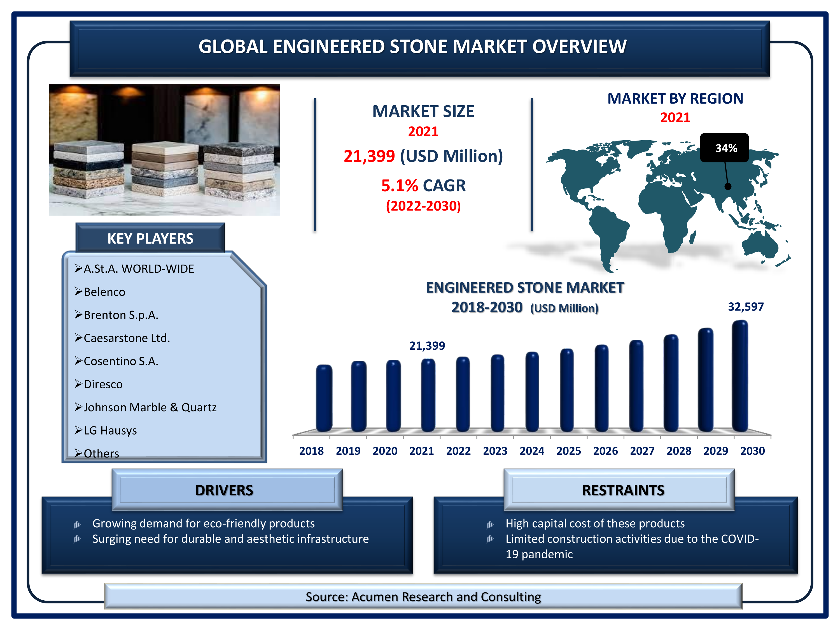Click the world map graphic
840x630 pixels.
(x=668, y=206)
